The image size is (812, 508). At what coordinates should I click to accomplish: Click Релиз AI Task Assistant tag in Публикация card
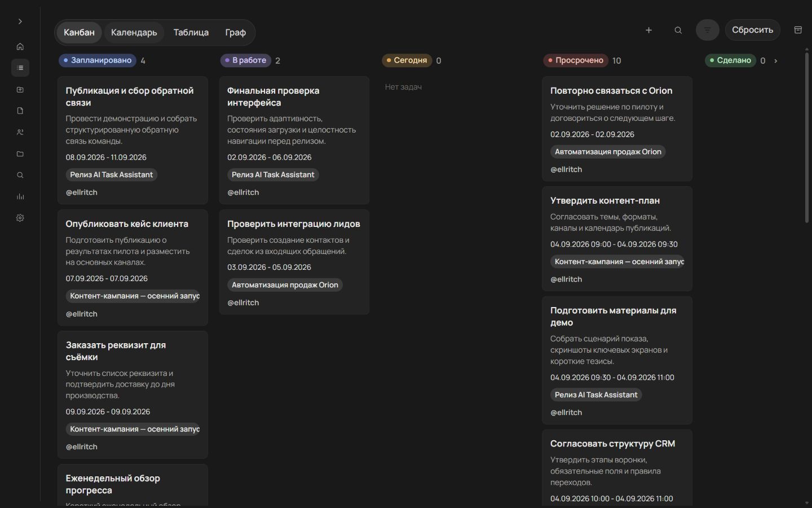(x=112, y=175)
